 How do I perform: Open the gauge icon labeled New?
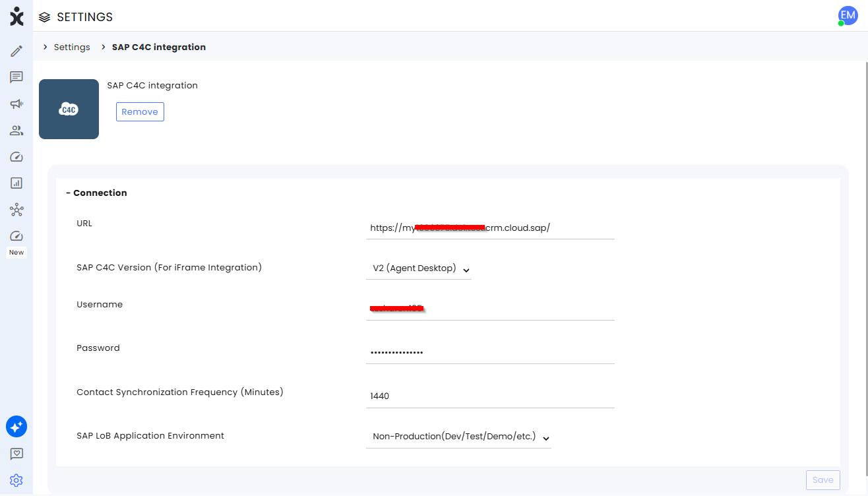click(16, 236)
